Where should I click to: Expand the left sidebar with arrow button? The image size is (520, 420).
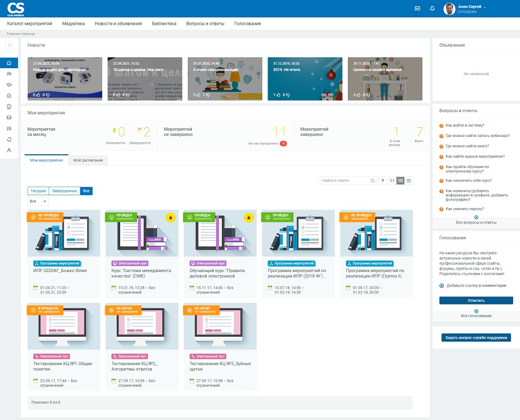pos(9,45)
